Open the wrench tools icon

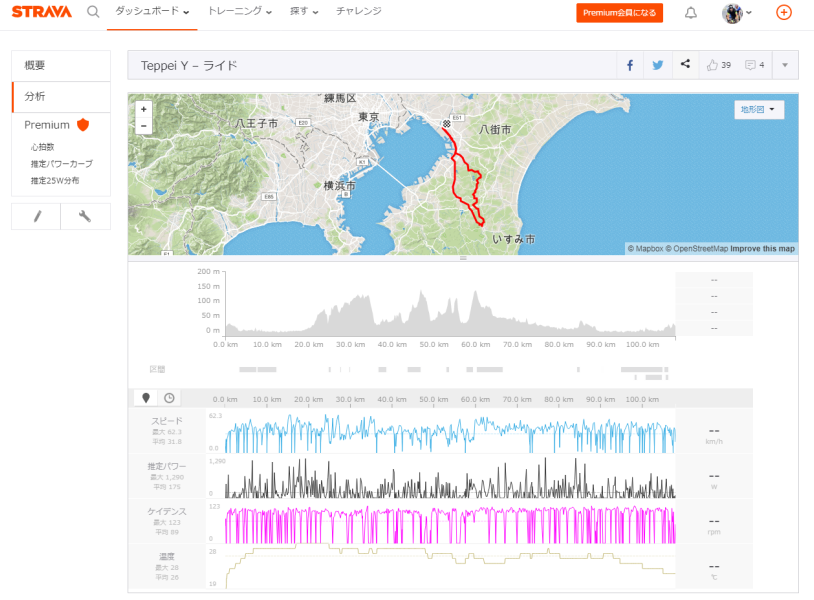[x=85, y=216]
